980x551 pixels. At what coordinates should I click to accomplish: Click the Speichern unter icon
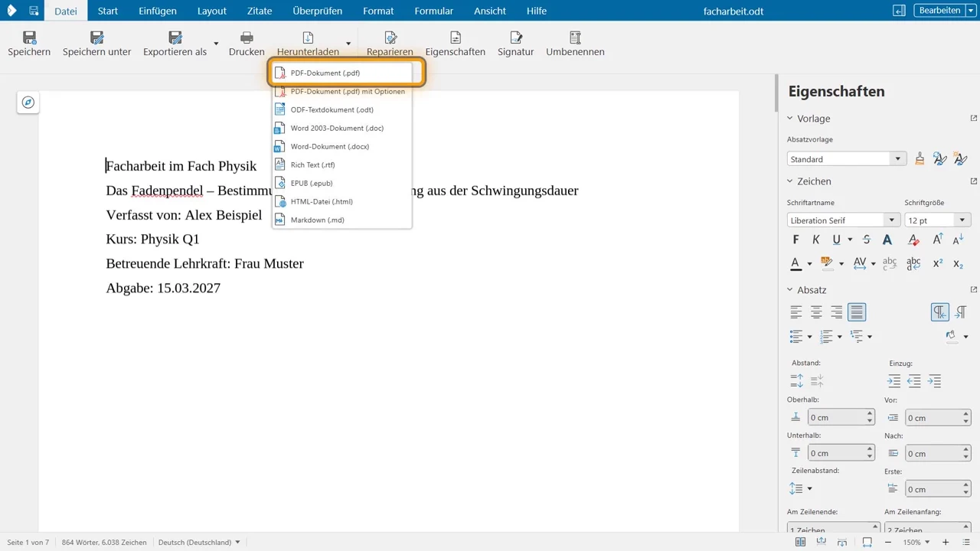click(x=96, y=37)
